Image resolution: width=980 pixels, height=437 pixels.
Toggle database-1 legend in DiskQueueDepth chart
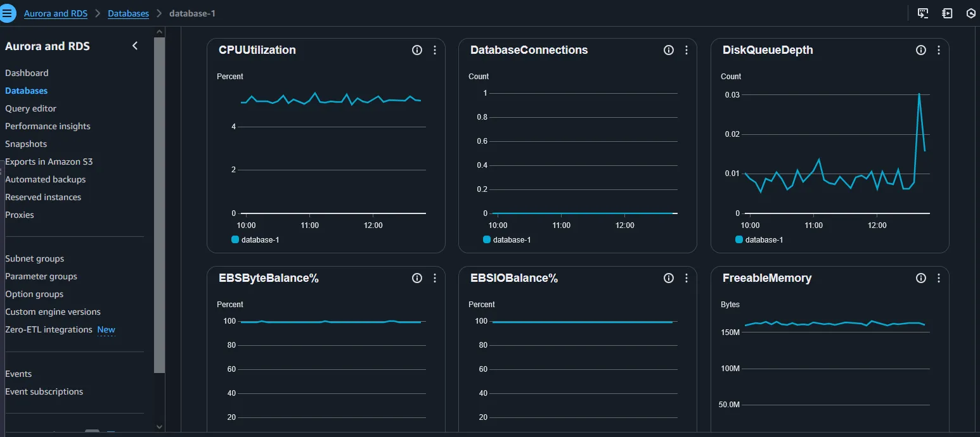pos(759,240)
